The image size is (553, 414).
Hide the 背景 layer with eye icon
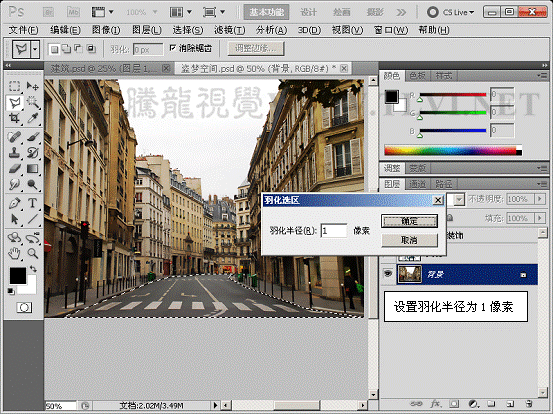(388, 274)
